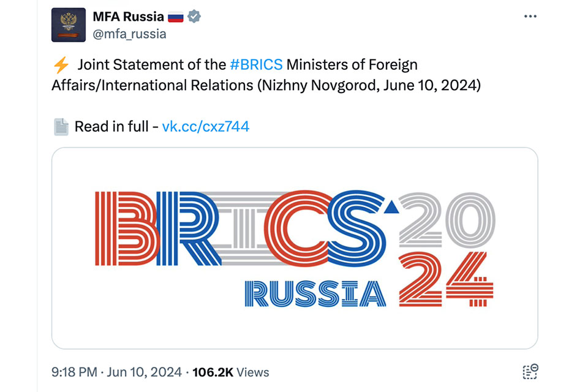Click the 9:18 PM timestamp
This screenshot has width=588, height=392.
coord(74,372)
